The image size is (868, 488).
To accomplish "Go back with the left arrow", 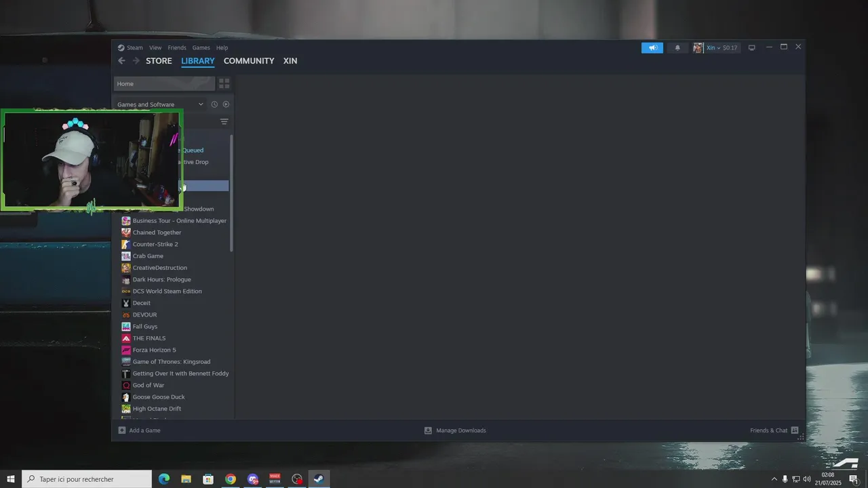I will [121, 61].
